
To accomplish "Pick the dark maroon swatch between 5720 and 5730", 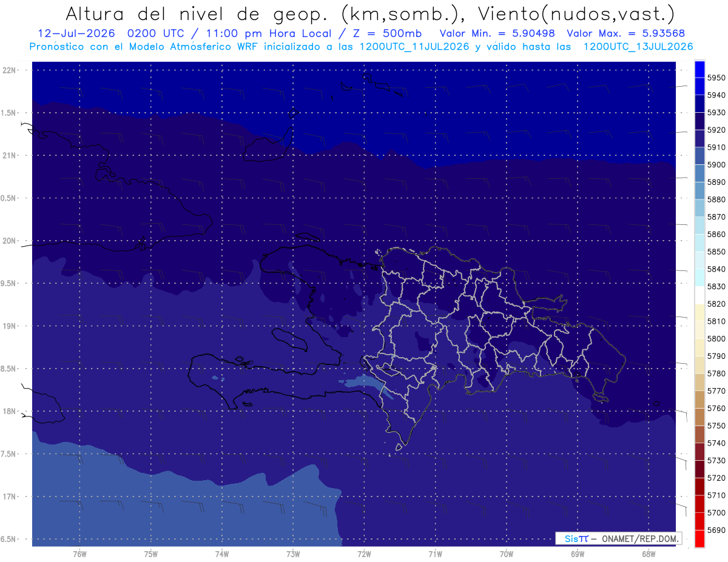I will (x=699, y=469).
